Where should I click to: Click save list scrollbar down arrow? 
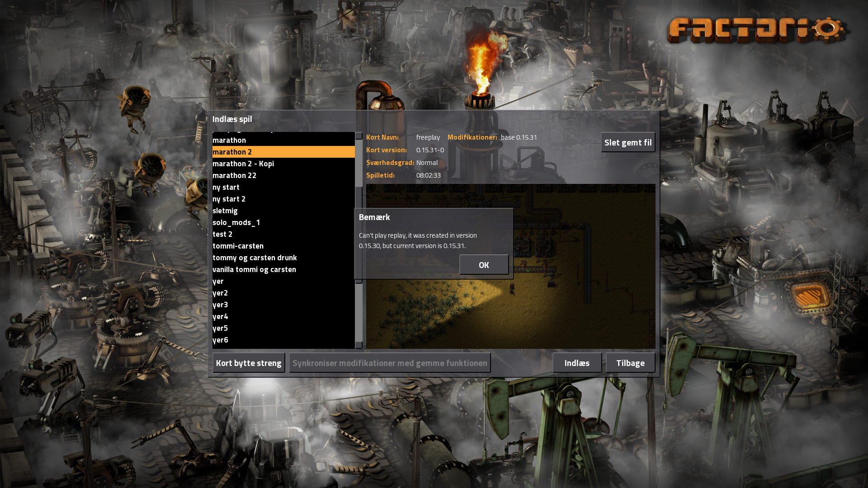[x=359, y=345]
